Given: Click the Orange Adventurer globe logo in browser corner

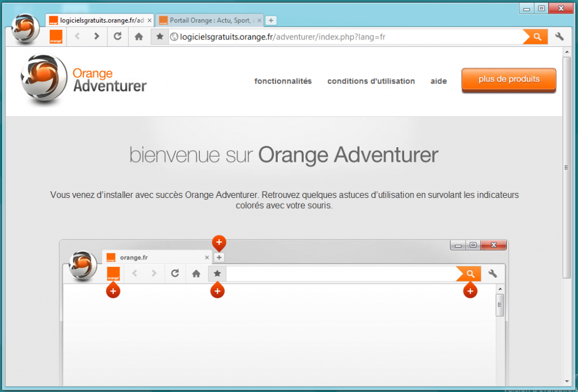Looking at the screenshot, I should click(x=25, y=29).
